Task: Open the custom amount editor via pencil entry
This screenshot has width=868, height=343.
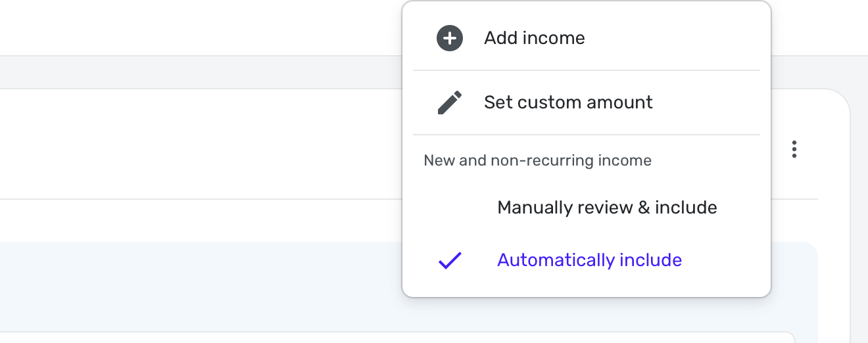Action: click(x=568, y=103)
